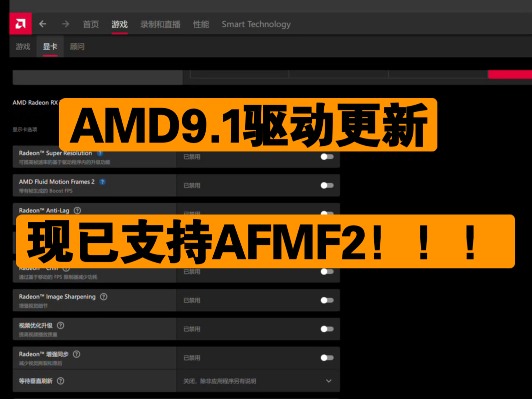Turn on 视频优化升级 switch
Screen dimensions: 532x399
(327, 329)
